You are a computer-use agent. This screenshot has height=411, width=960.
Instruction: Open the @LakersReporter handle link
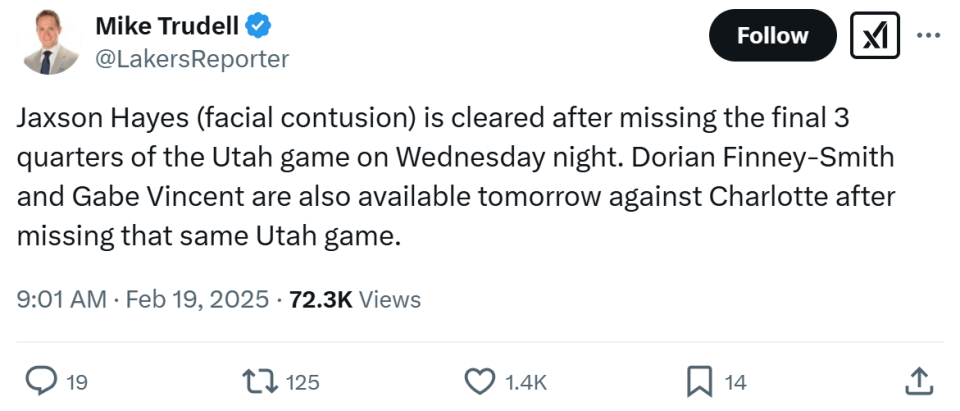(191, 59)
